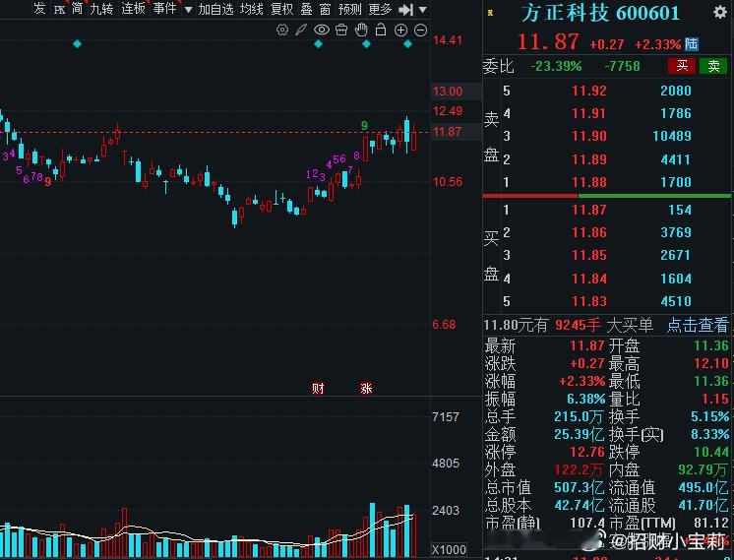
Task: Select buy level 1 price 11.87
Action: point(589,210)
